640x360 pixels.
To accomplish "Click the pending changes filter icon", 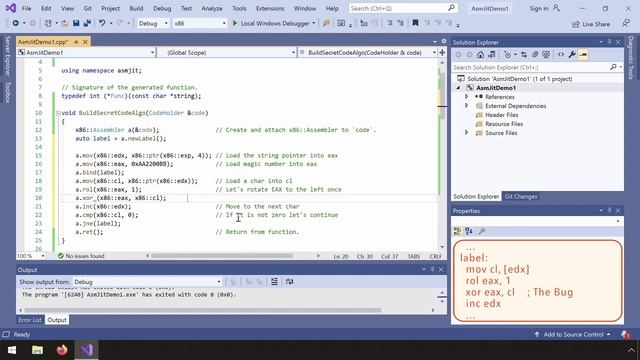I will pyautogui.click(x=507, y=55).
